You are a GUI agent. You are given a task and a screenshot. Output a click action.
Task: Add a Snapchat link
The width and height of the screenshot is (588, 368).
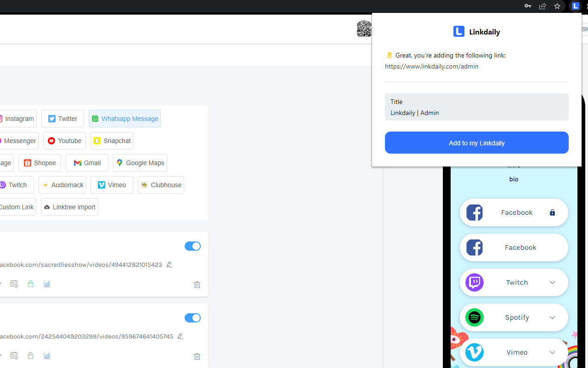pos(112,141)
